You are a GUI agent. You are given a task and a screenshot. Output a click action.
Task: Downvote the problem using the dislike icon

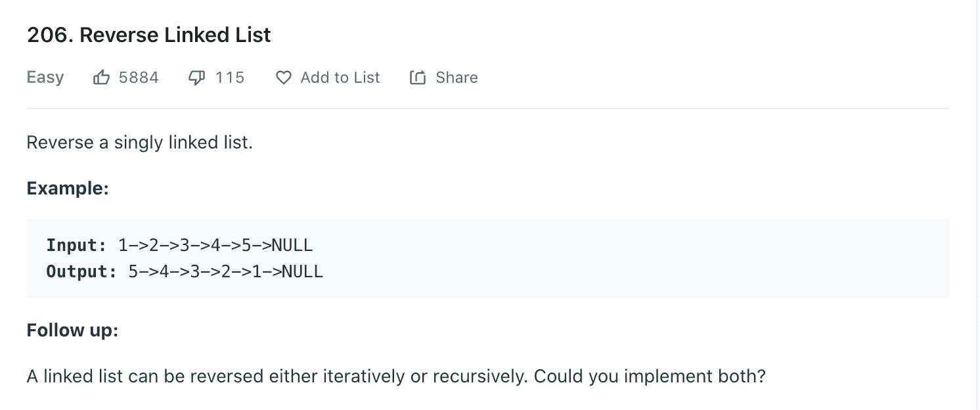[x=196, y=77]
